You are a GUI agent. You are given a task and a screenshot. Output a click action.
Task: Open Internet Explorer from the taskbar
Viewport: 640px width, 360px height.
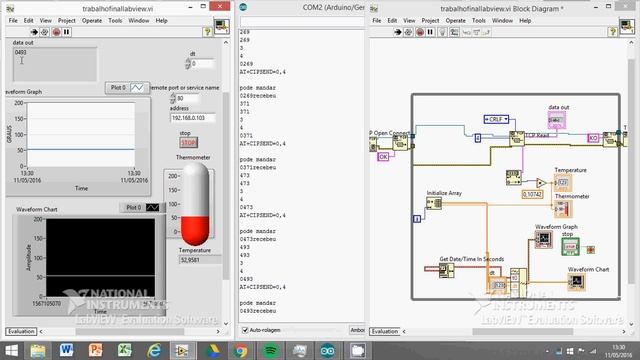tap(153, 351)
